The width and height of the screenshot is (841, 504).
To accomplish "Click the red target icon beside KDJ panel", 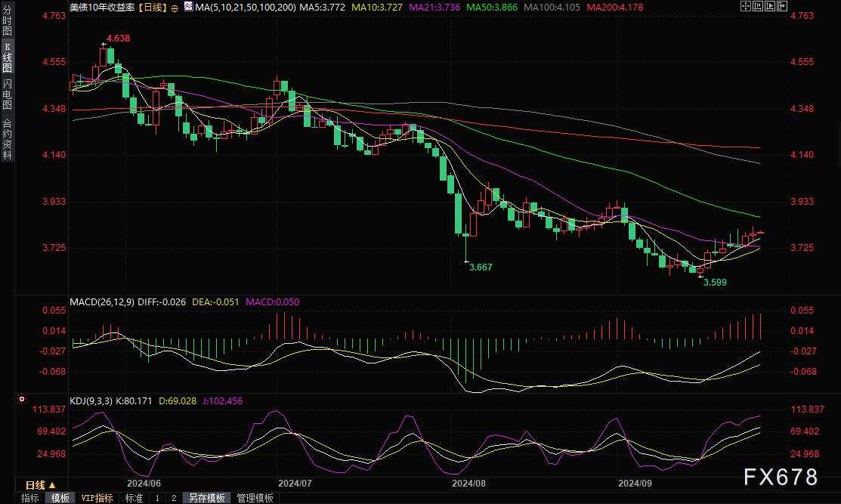I will [21, 400].
